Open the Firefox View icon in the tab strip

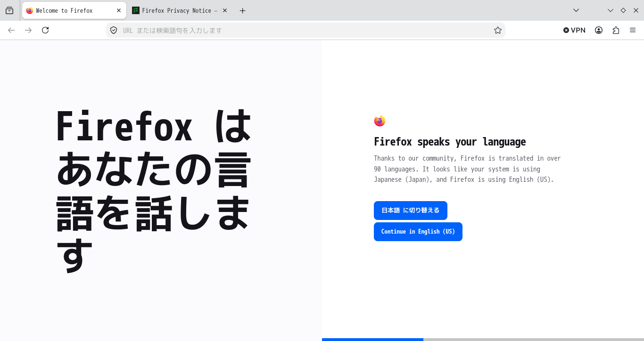[x=9, y=10]
